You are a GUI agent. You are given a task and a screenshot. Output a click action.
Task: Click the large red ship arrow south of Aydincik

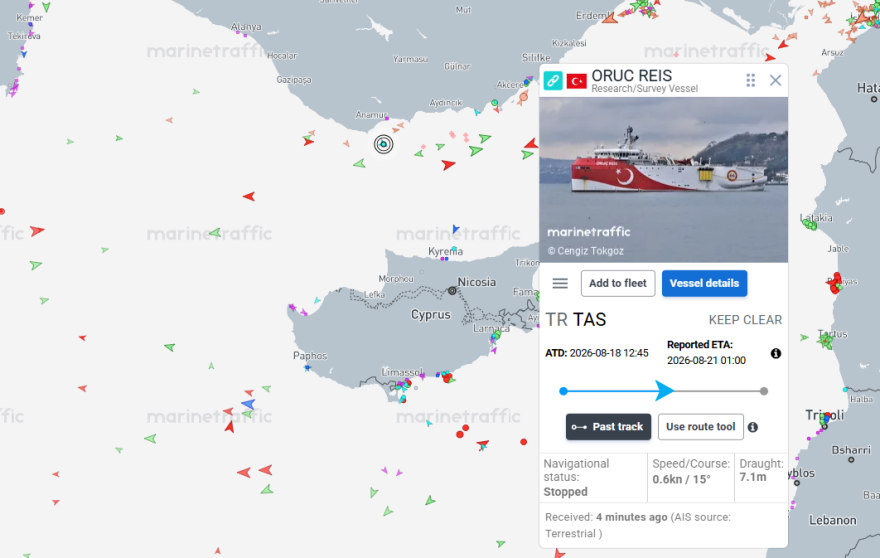coord(448,164)
